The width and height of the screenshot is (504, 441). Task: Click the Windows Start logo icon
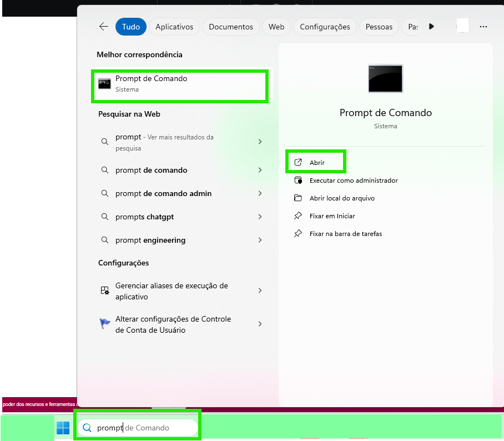tap(63, 428)
